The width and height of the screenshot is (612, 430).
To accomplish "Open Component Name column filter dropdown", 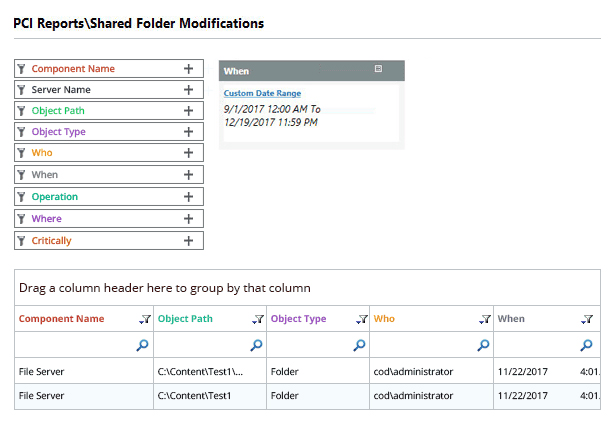I will (x=145, y=319).
